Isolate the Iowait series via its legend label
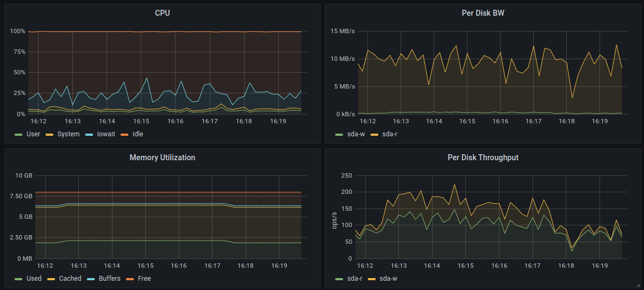Screen dimensions: 644x290 (107, 134)
